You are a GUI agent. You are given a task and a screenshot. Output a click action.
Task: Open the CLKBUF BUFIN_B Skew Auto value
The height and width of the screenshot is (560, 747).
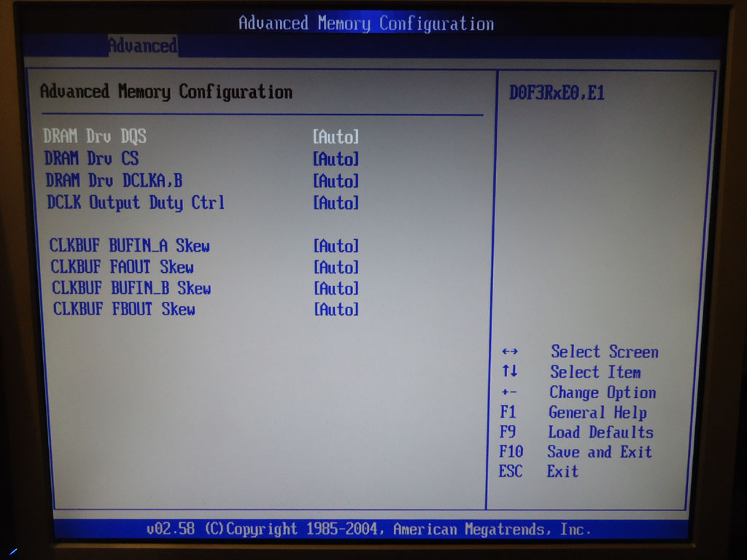[x=336, y=288]
